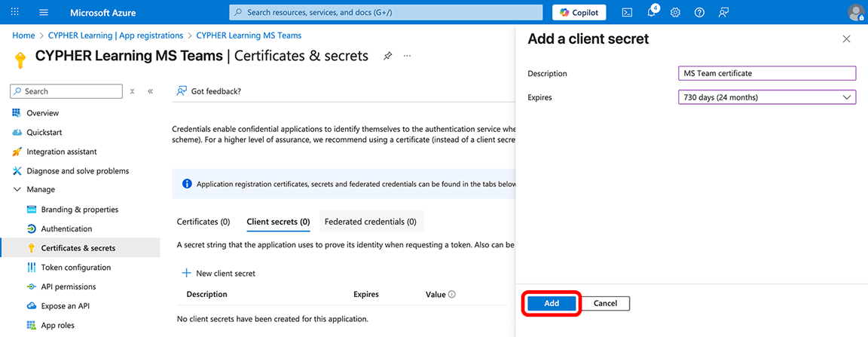
Task: Open notifications bell
Action: click(652, 12)
